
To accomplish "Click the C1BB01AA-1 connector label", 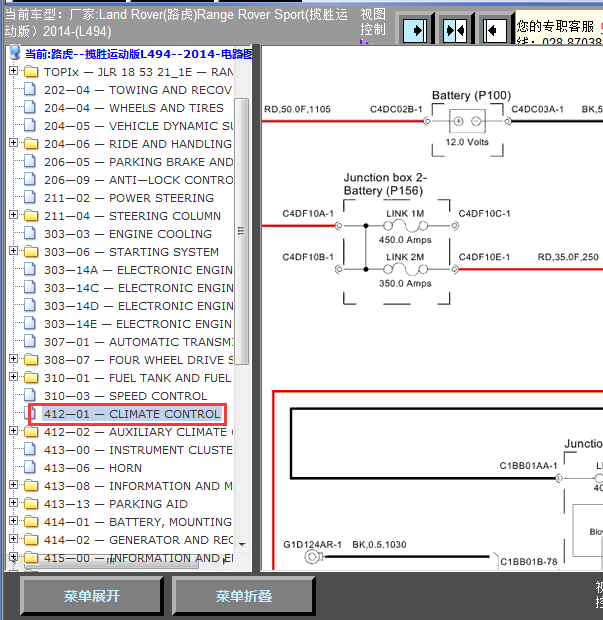I will pos(528,466).
